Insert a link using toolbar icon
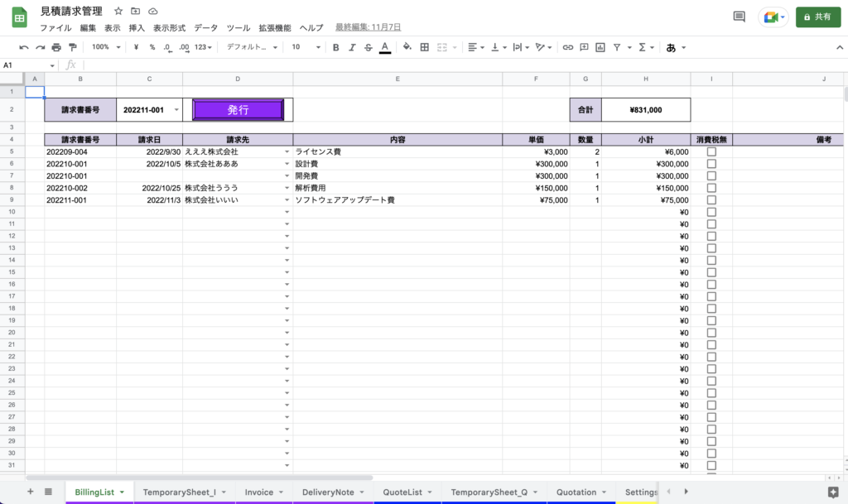This screenshot has width=848, height=504. coord(568,47)
